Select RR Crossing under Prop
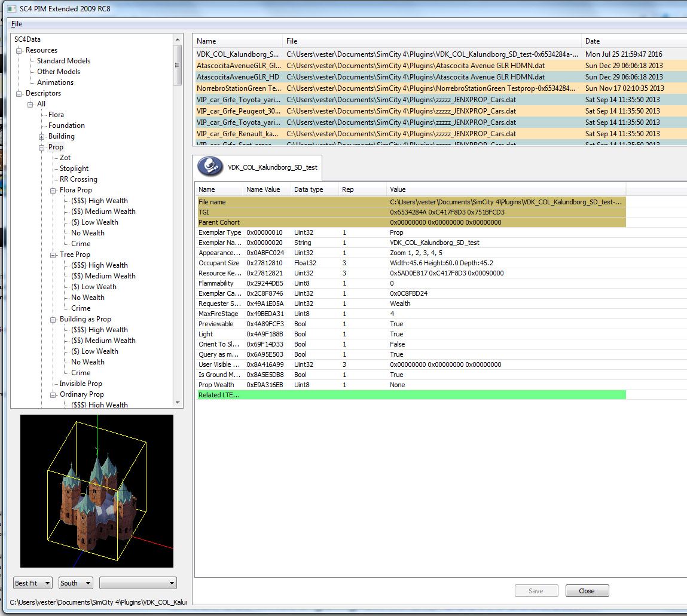The height and width of the screenshot is (616, 687). [x=78, y=179]
